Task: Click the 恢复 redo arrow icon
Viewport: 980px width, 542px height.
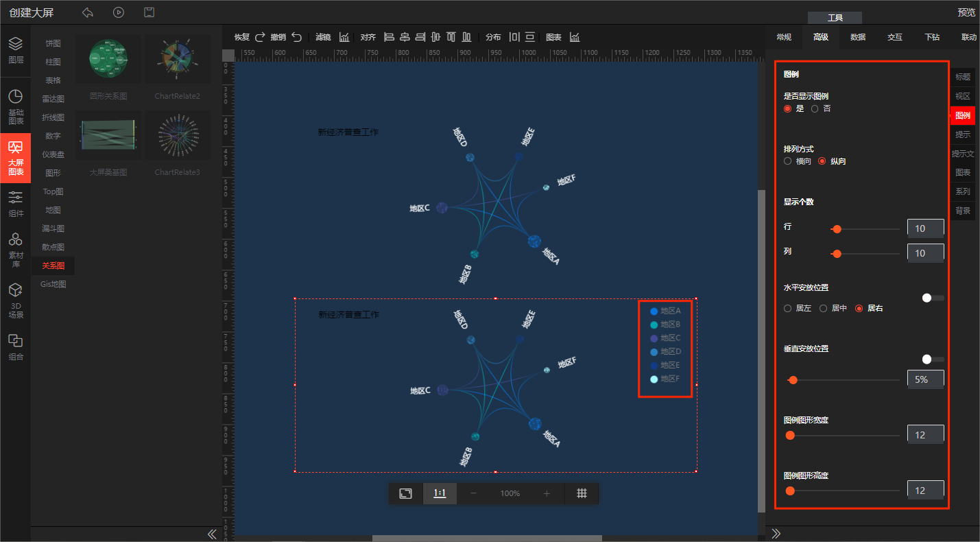Action: 260,37
